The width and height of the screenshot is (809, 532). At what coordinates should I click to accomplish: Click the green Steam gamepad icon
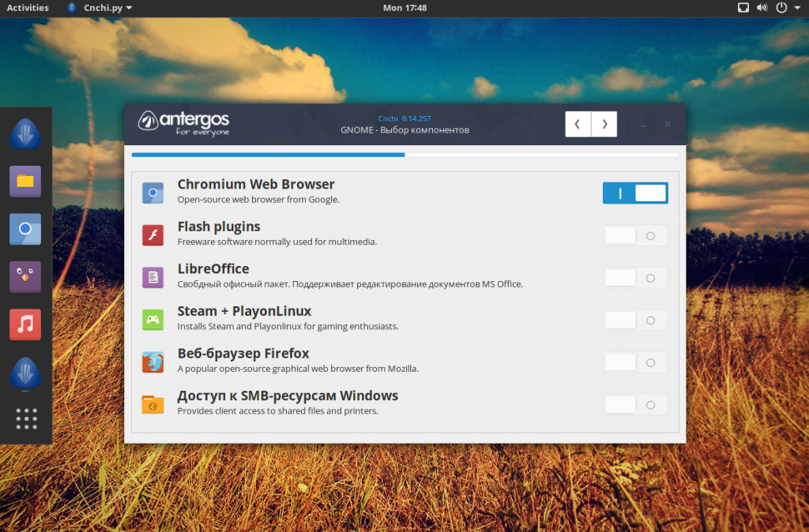pos(152,320)
